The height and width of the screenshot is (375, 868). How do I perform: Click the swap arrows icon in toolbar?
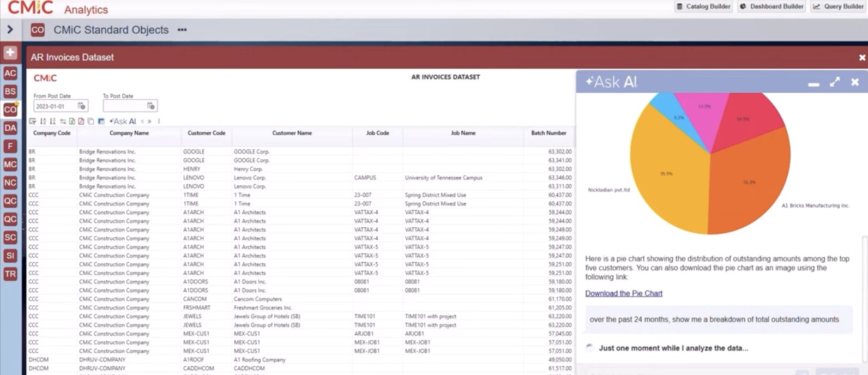tap(63, 121)
